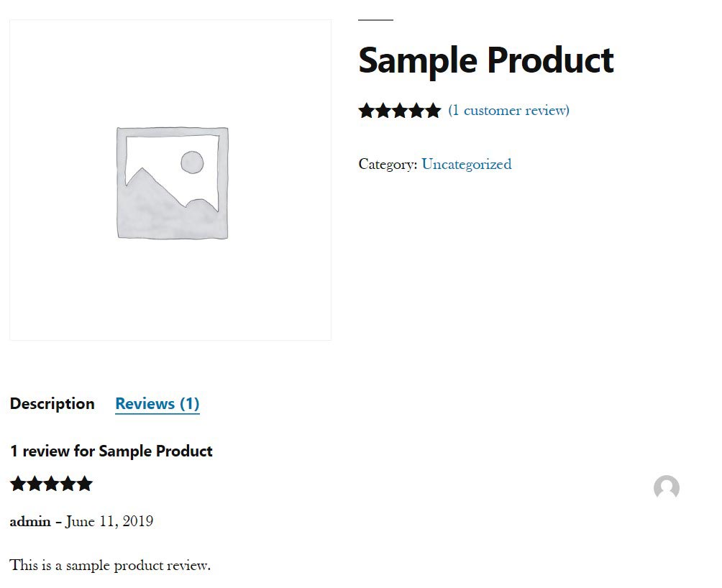Open the (1 customer review) link
Screen dimensions: 722x588
tap(508, 111)
